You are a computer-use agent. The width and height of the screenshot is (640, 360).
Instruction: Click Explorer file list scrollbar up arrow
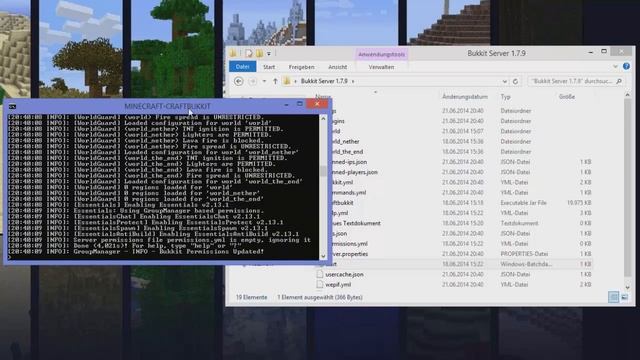(x=627, y=95)
